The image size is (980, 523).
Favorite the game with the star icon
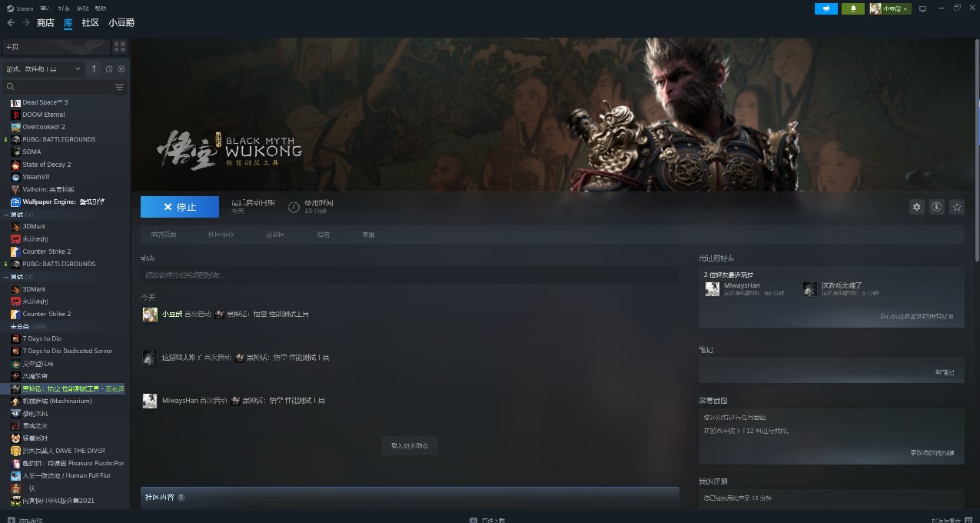click(x=957, y=207)
